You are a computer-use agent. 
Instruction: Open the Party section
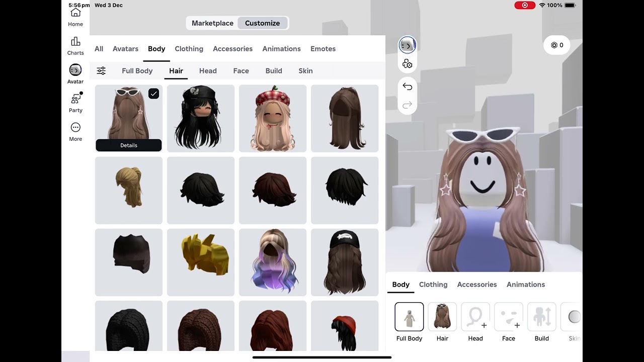click(75, 103)
